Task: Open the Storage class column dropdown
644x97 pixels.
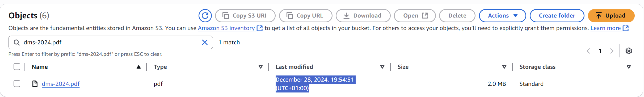Action: tap(629, 67)
